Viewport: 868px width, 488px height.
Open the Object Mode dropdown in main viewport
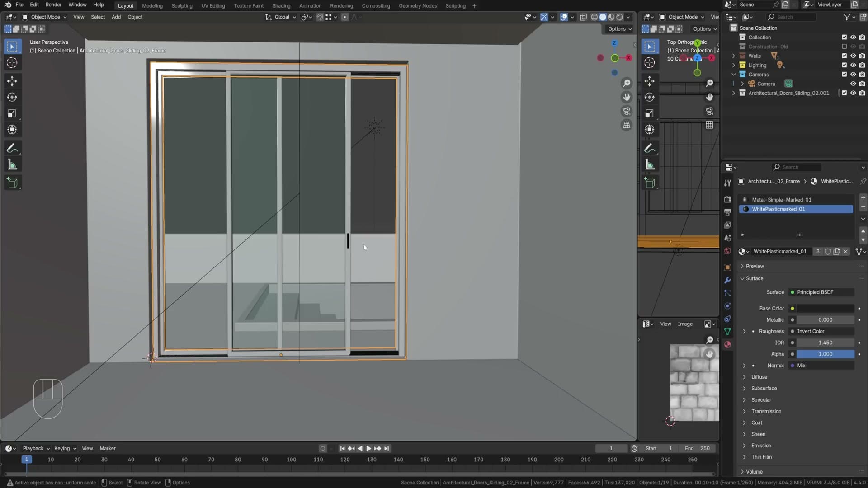44,17
